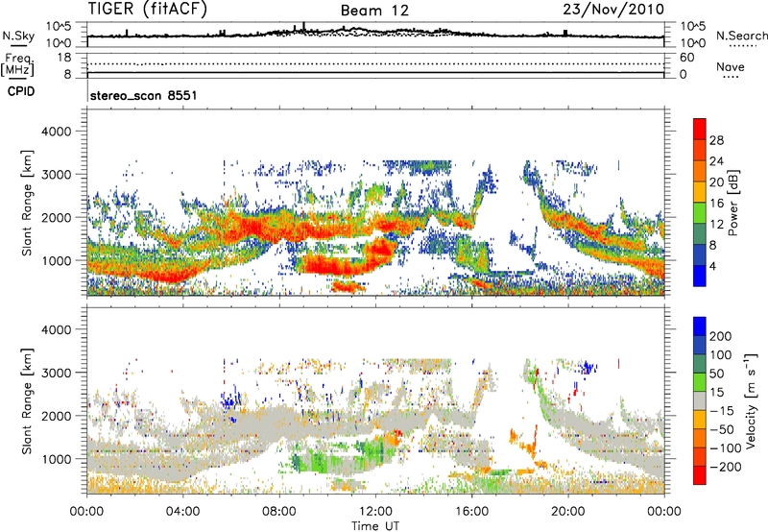Click the Slant Range label of power panel

pos(27,203)
